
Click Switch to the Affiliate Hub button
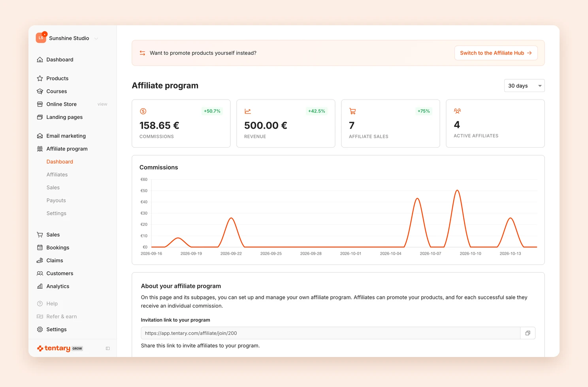click(x=496, y=53)
